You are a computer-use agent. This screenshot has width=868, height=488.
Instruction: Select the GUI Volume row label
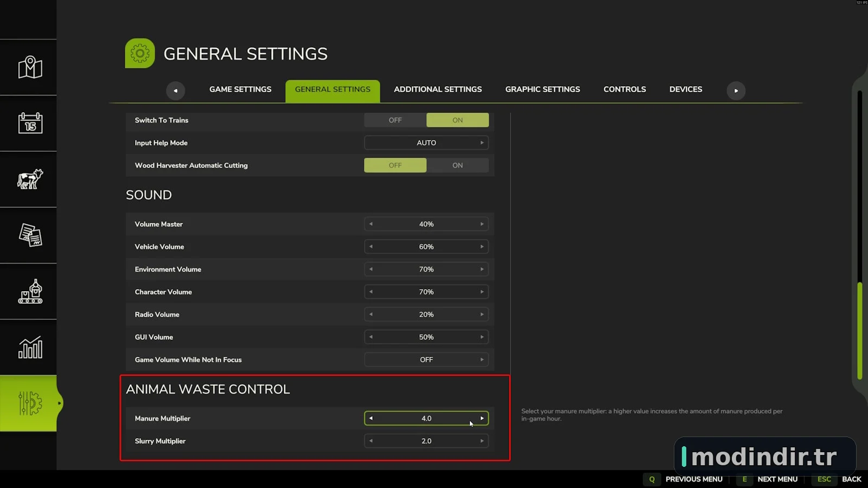coord(154,337)
